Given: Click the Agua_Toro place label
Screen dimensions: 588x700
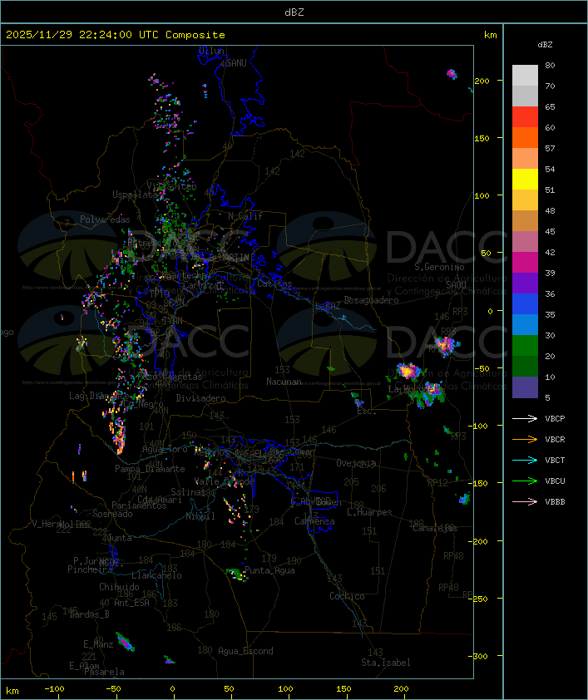Looking at the screenshot, I should (165, 450).
